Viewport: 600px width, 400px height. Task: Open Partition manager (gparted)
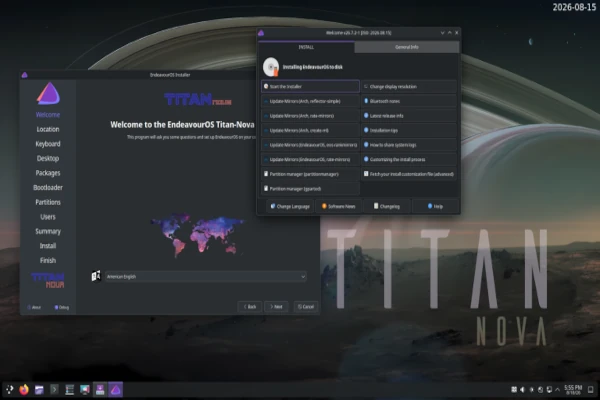click(x=310, y=188)
